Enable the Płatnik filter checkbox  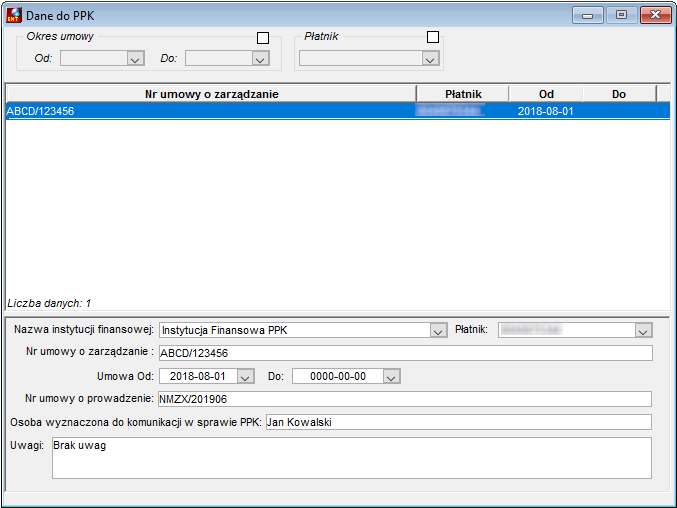pyautogui.click(x=433, y=37)
